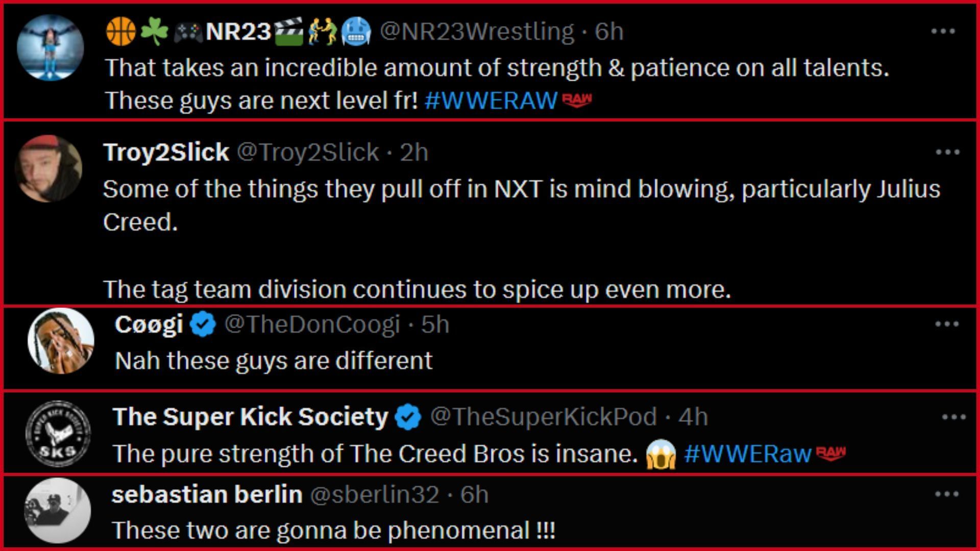Viewport: 980px width, 551px height.
Task: Click the 2h timestamp on Troy2Slick tweet
Action: 414,152
